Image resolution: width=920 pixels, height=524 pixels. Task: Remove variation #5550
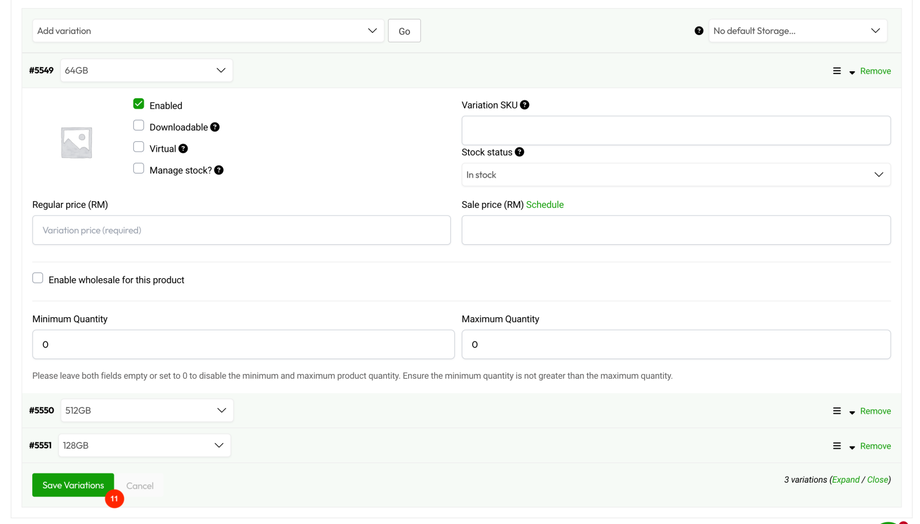click(875, 411)
